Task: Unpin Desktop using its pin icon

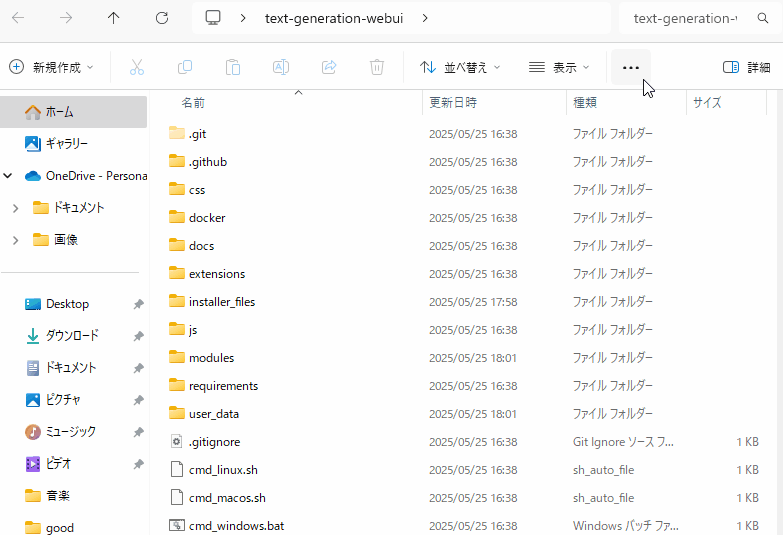Action: [x=138, y=304]
